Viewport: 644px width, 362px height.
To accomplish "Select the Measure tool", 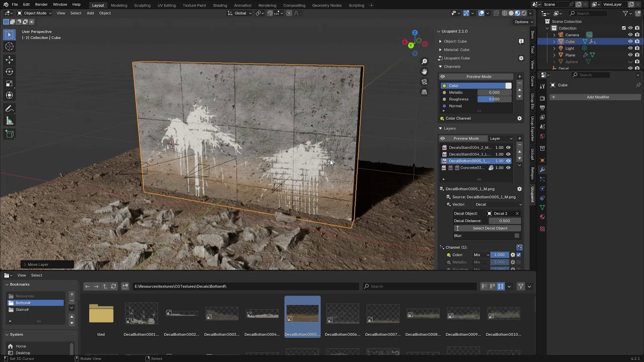I will click(9, 121).
